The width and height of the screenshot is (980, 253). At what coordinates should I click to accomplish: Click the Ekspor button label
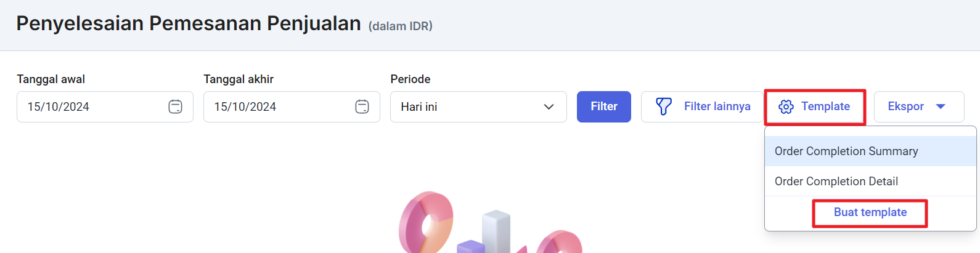(905, 106)
